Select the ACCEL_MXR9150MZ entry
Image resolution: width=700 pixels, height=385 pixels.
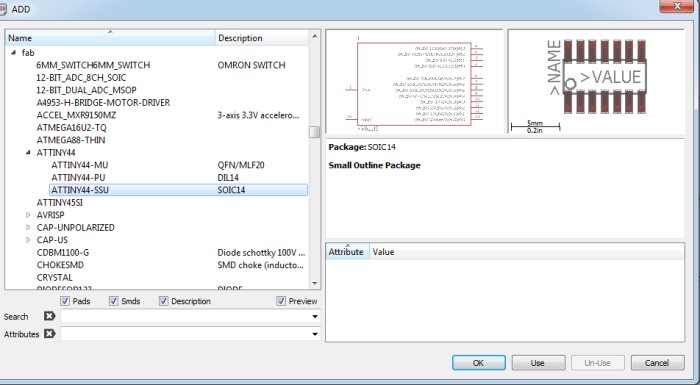tap(76, 115)
